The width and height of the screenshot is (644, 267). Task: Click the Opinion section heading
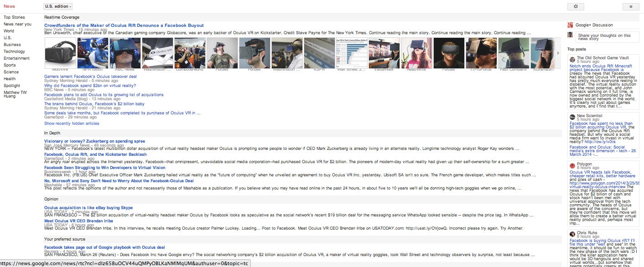click(x=51, y=199)
